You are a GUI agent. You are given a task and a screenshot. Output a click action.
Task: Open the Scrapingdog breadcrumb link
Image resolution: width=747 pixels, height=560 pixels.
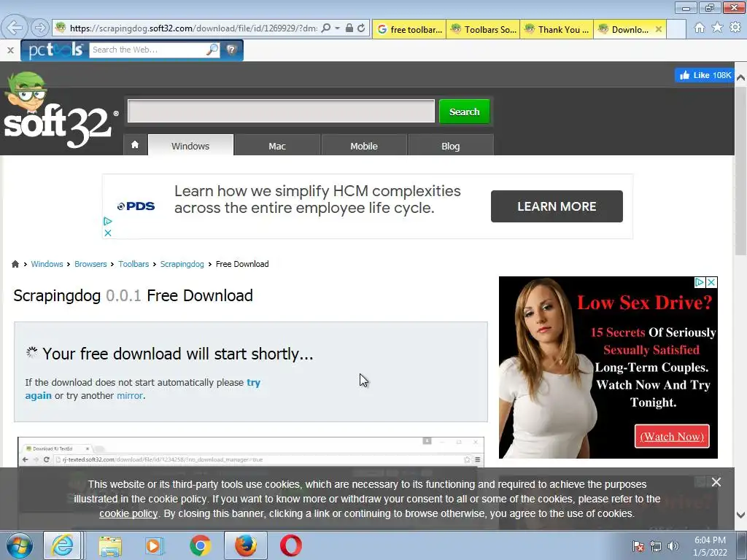tap(182, 264)
